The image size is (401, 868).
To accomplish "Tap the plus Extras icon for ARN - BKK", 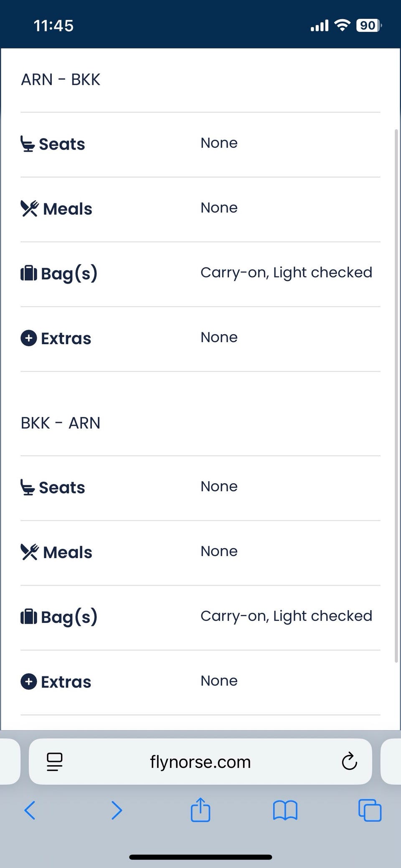I will pyautogui.click(x=28, y=338).
